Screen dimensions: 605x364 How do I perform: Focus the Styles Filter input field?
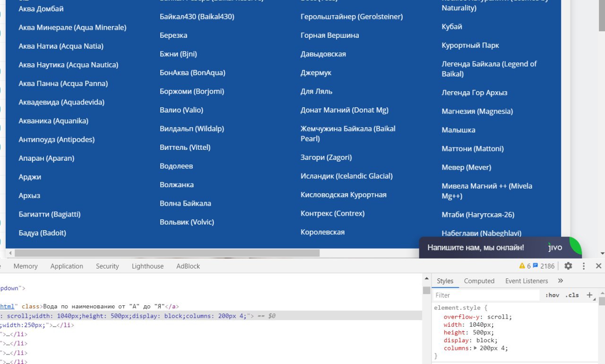486,295
